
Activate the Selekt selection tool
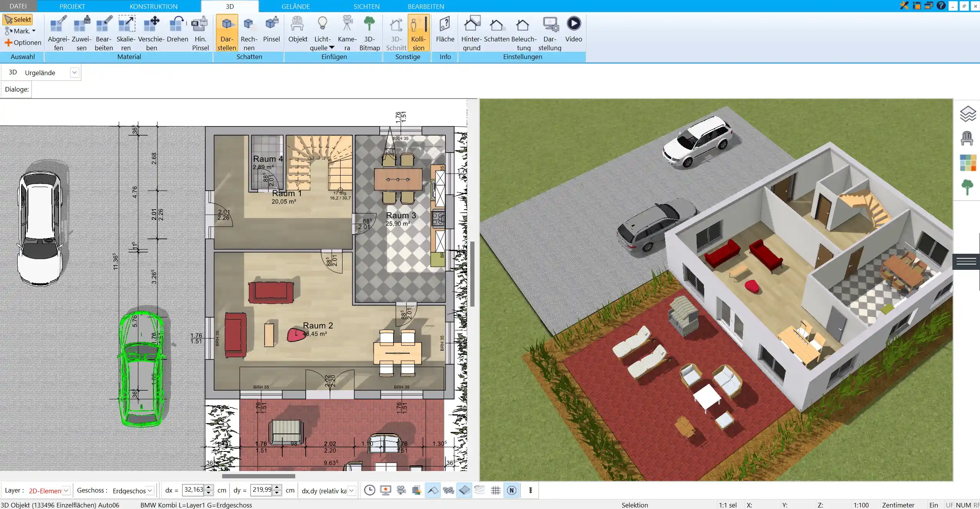18,20
